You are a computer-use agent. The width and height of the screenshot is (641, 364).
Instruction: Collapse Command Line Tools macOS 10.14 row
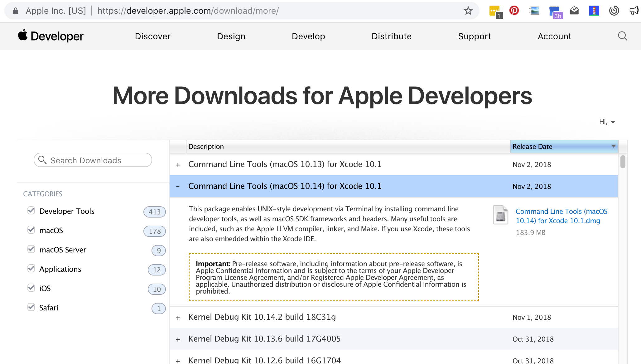pos(178,186)
